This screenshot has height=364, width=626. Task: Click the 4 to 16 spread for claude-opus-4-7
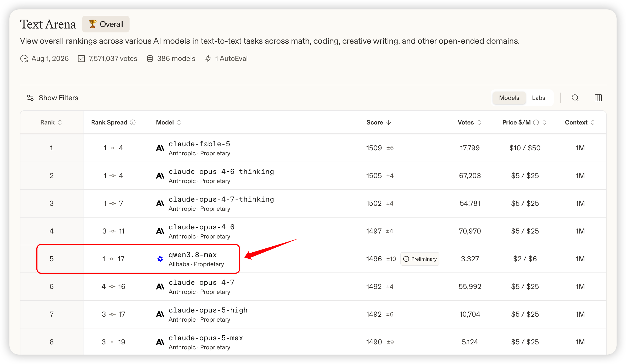pyautogui.click(x=113, y=287)
